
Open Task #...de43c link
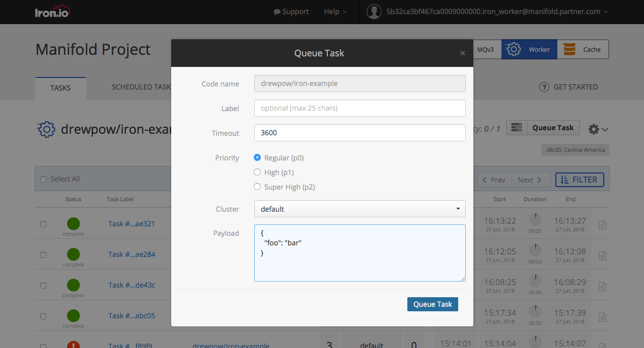[131, 285]
